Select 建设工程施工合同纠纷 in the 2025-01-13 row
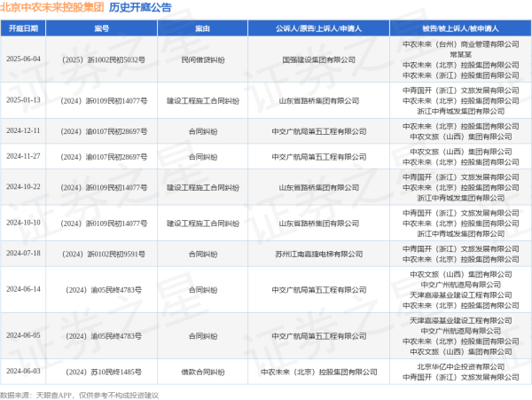 point(202,101)
